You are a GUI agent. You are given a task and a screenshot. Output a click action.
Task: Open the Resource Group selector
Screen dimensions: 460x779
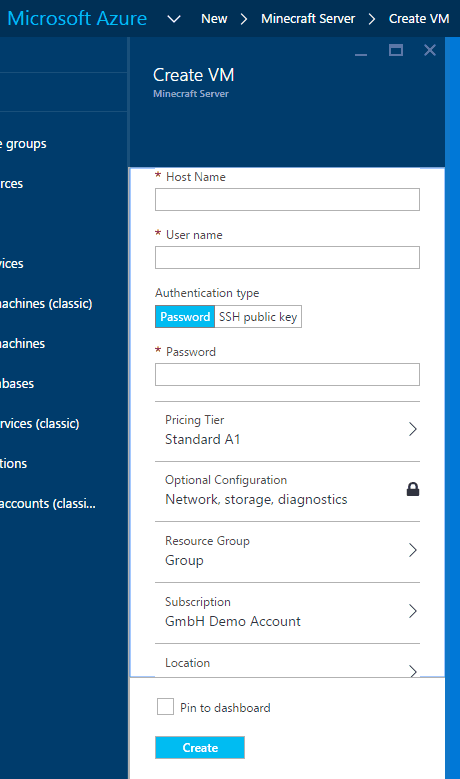point(287,551)
